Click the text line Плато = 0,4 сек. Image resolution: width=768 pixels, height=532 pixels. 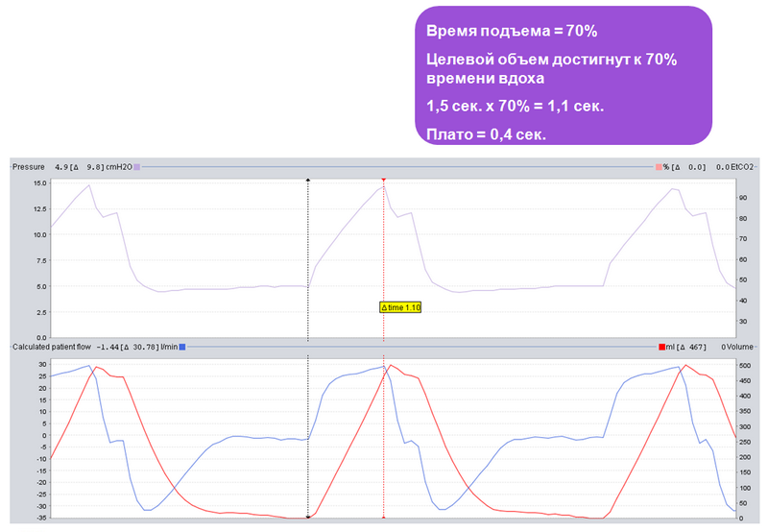click(x=486, y=133)
